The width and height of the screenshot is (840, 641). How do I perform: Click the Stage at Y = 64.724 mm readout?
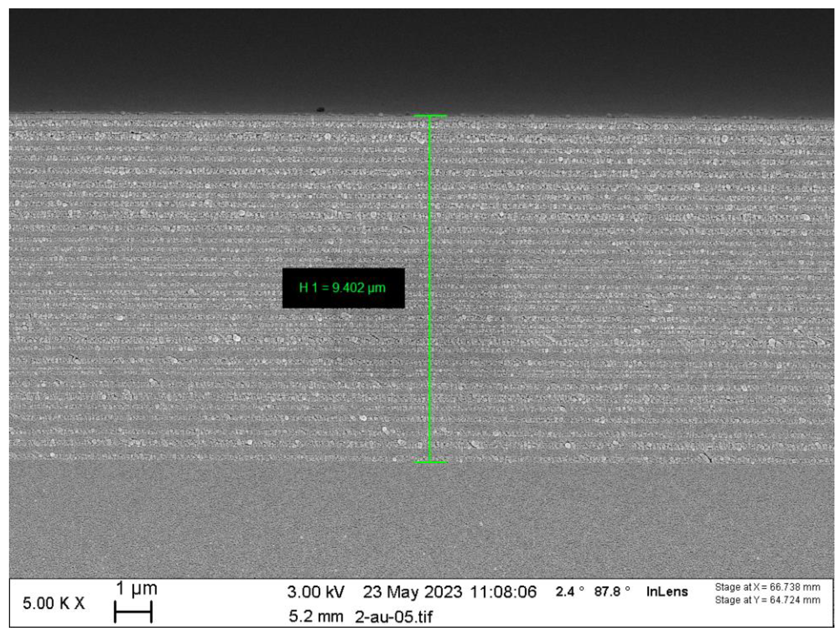(x=767, y=600)
